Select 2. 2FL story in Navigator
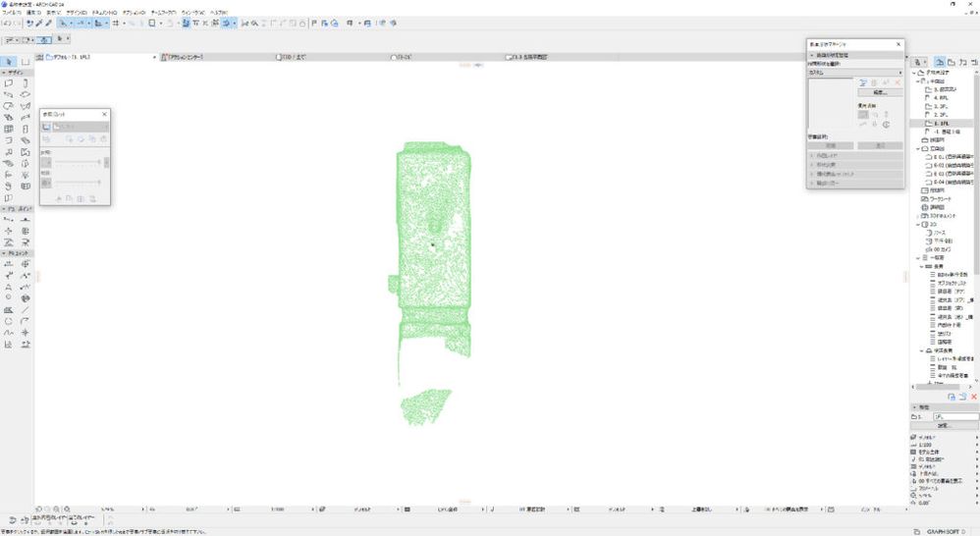 [x=941, y=115]
